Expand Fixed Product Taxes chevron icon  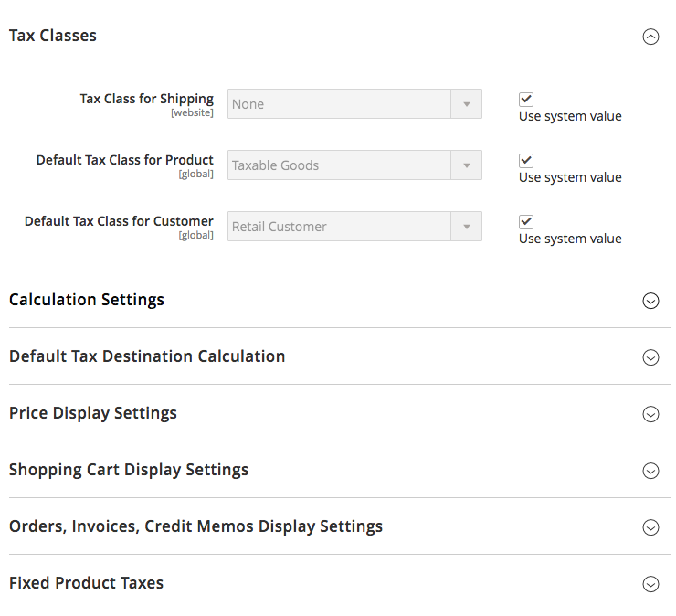[650, 584]
